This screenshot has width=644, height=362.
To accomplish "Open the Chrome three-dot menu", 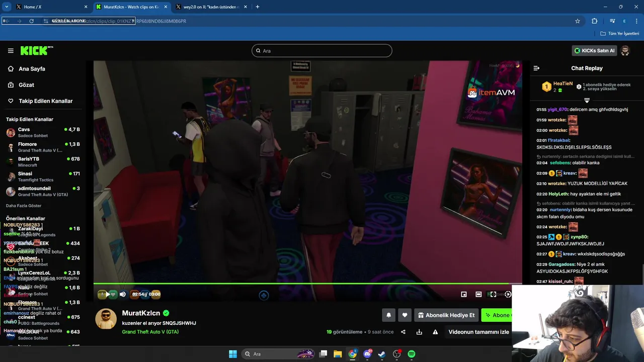I will point(637,21).
